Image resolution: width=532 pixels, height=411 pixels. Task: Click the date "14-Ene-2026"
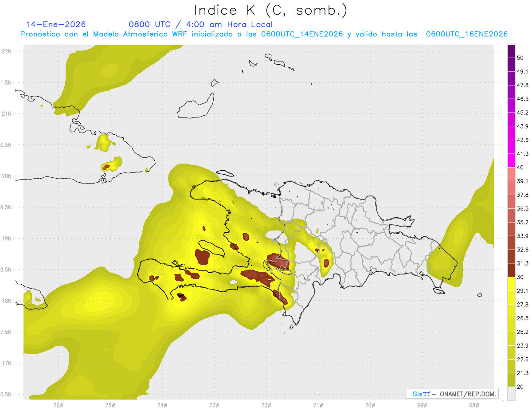56,24
